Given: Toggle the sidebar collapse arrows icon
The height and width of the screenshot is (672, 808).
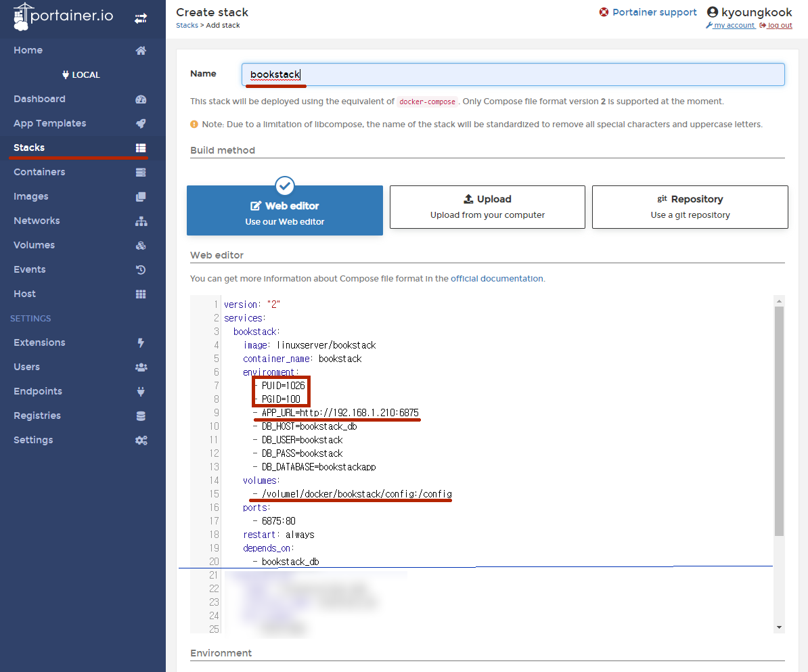Looking at the screenshot, I should pos(141,18).
